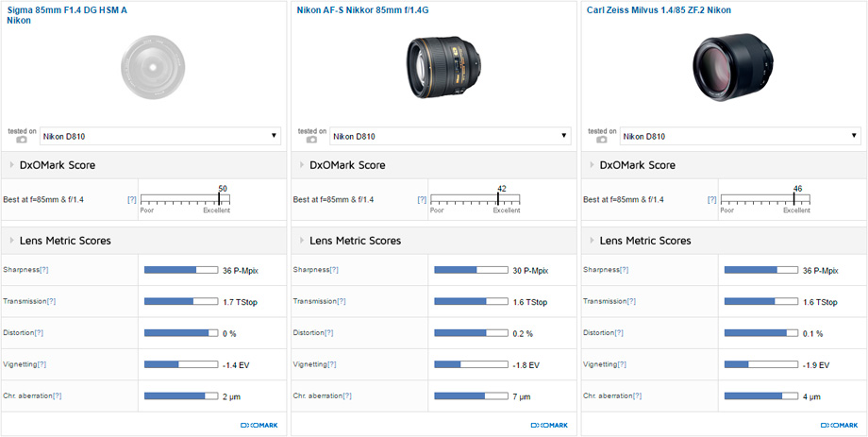Collapse the Zeiss DxOMark Score section
This screenshot has width=868, height=437.
click(x=592, y=165)
